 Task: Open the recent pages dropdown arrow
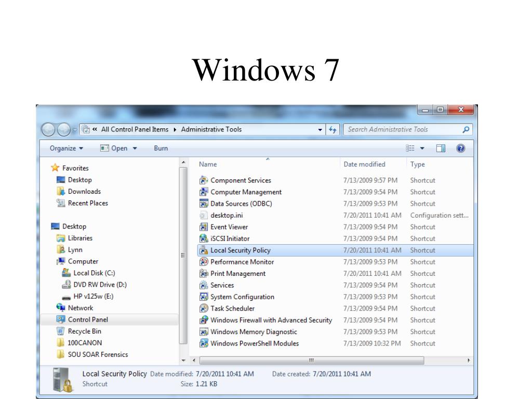(x=74, y=130)
